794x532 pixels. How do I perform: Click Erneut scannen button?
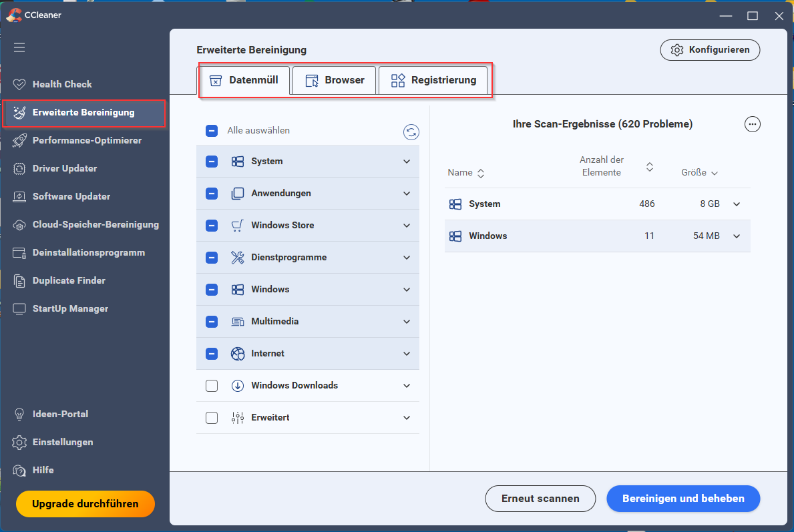pyautogui.click(x=540, y=499)
